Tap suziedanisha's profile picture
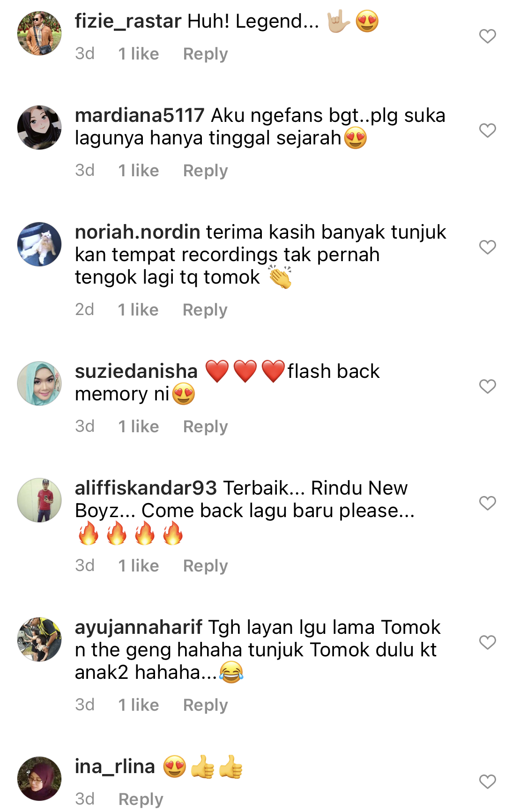527x812 pixels. (39, 383)
